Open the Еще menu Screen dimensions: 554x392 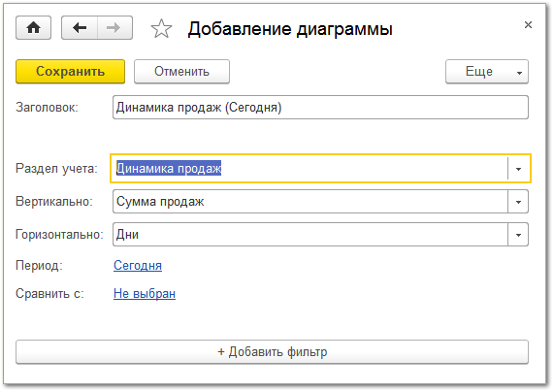pos(486,72)
